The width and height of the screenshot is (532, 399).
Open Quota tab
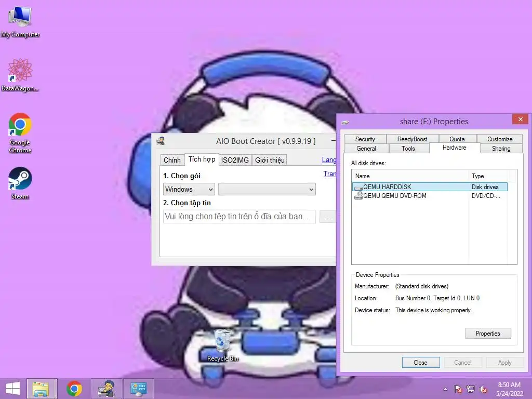tap(457, 139)
